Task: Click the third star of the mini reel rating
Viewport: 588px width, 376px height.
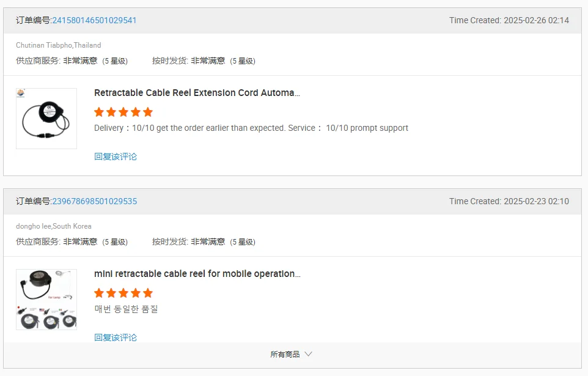Action: 123,293
